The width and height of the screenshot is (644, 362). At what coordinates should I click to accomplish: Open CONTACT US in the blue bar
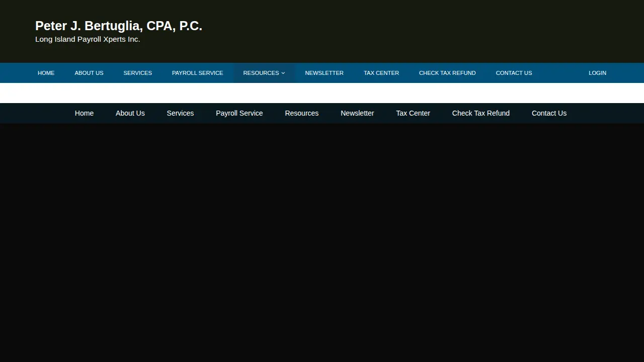(514, 73)
